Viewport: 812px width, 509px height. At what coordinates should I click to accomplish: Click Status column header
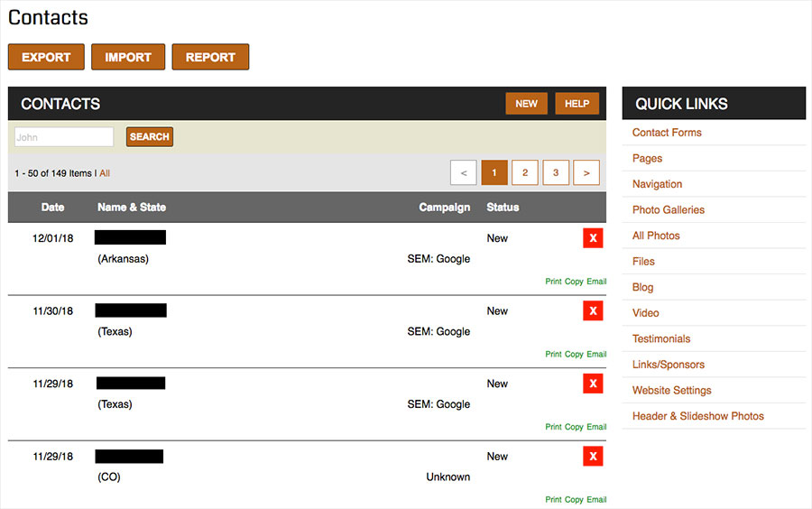[x=503, y=208]
